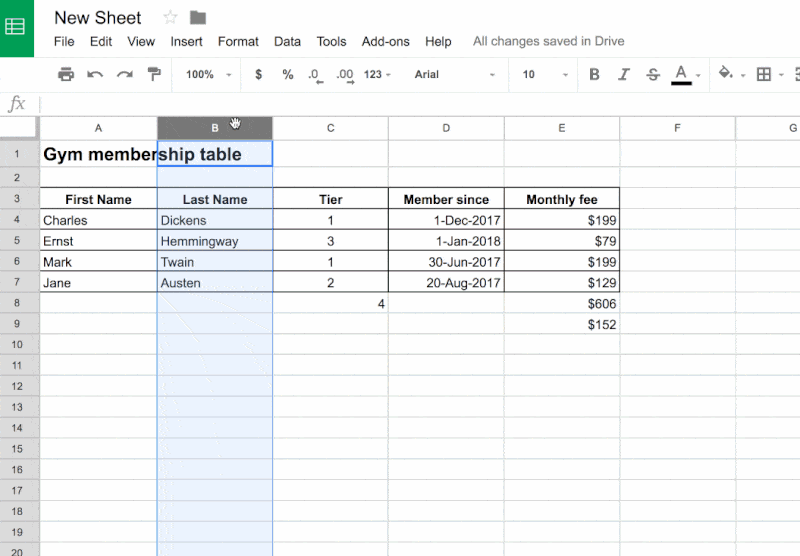Open the Format menu
800x556 pixels.
click(238, 42)
